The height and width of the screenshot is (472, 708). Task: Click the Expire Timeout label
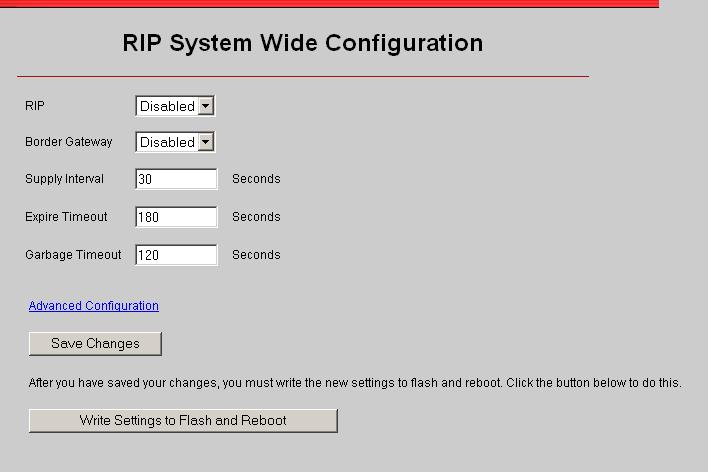[x=66, y=217]
